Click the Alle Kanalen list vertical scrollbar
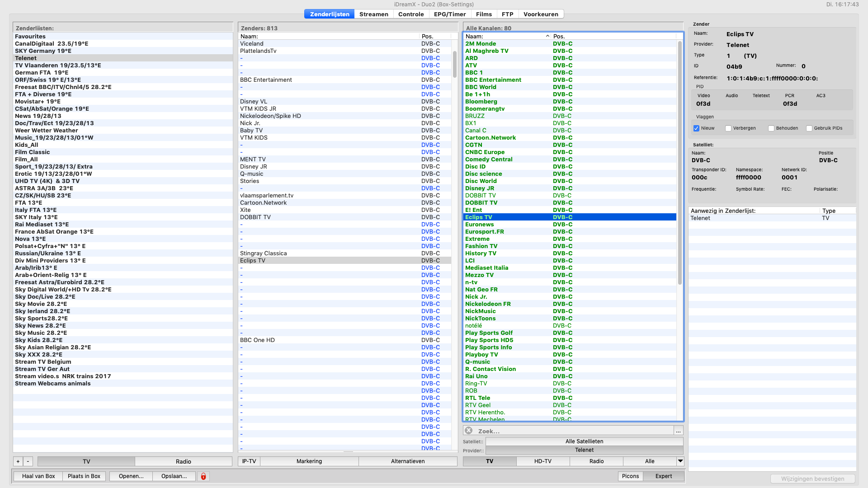The width and height of the screenshot is (868, 488). tap(679, 163)
